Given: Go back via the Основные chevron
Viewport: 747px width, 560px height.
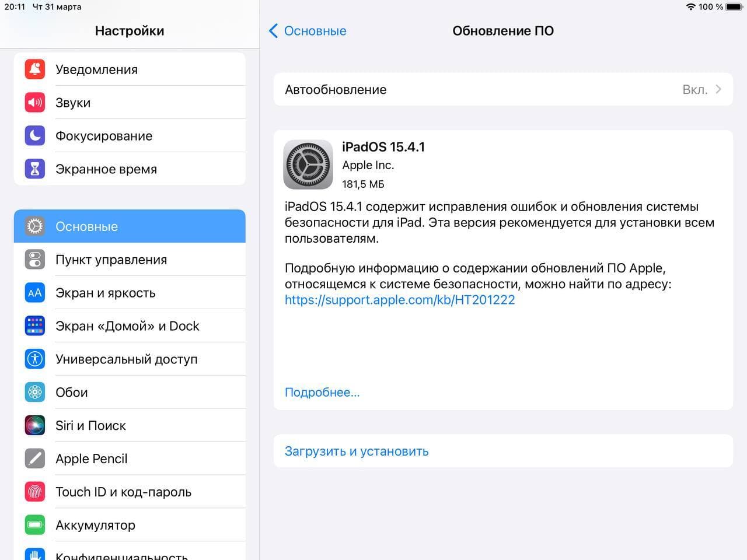Looking at the screenshot, I should 308,31.
